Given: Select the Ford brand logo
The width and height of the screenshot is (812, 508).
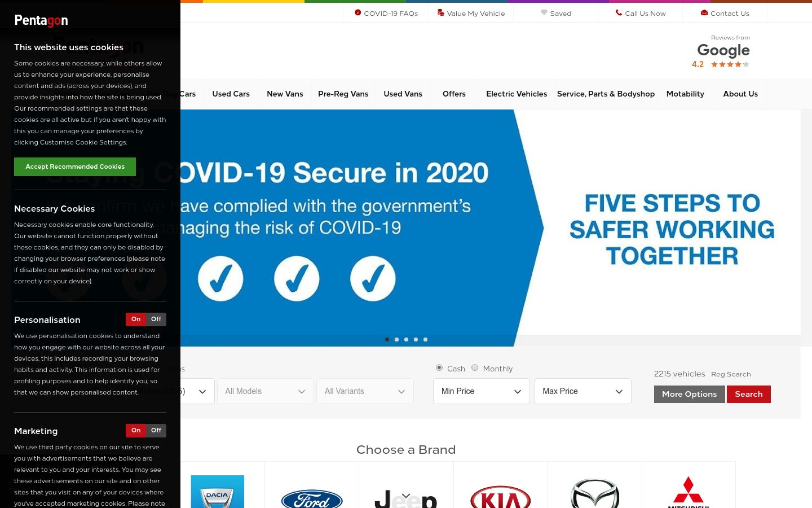Looking at the screenshot, I should point(312,498).
